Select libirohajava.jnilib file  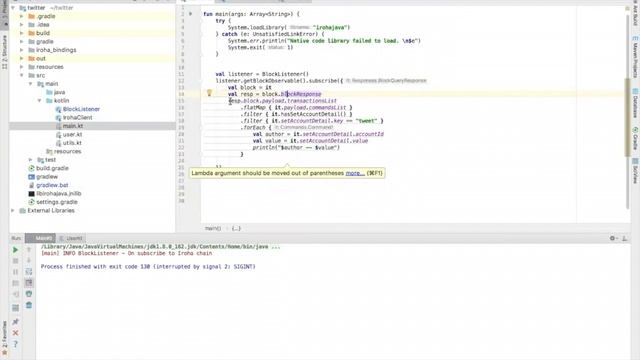58,193
